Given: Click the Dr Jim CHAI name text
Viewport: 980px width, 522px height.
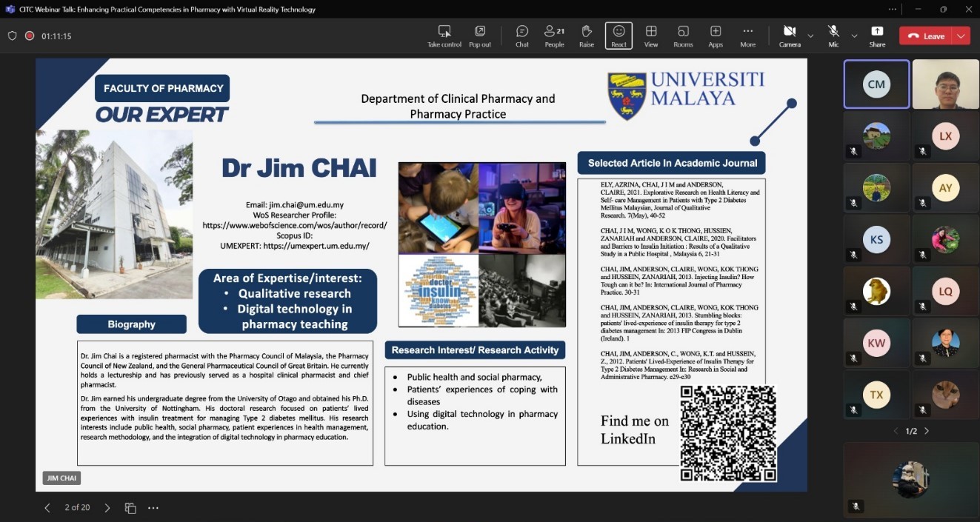Looking at the screenshot, I should [299, 168].
